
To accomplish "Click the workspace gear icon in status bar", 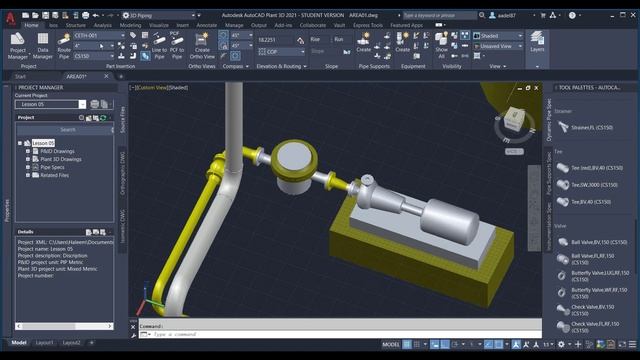I will pyautogui.click(x=561, y=344).
